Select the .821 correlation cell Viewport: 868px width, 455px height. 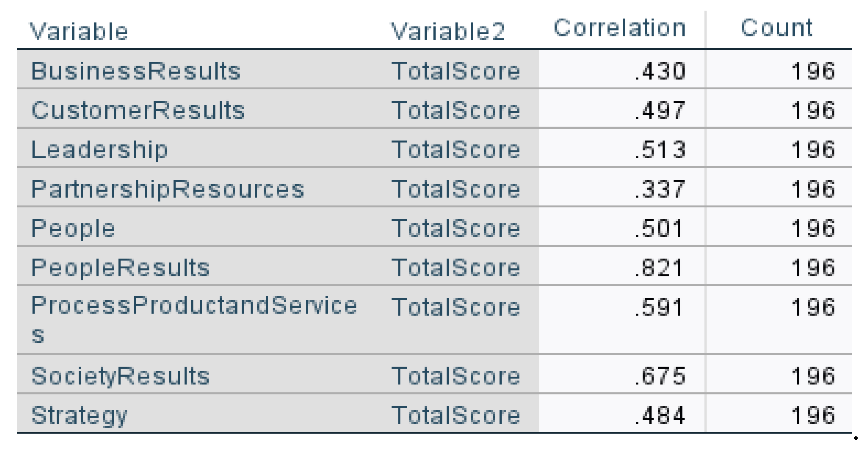click(x=659, y=267)
